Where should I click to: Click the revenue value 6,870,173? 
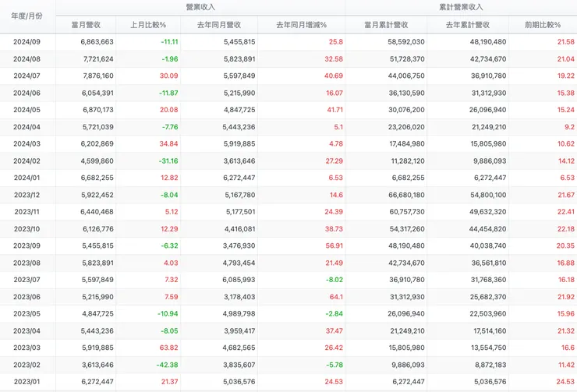pos(98,110)
